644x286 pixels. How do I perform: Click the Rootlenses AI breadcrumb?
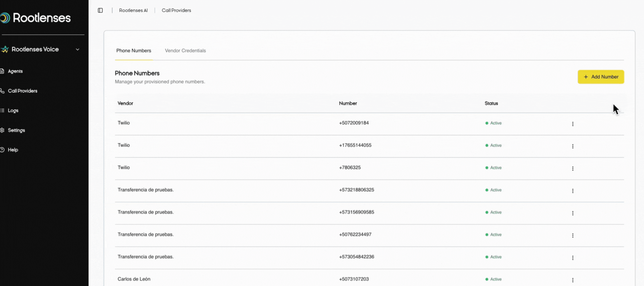133,10
